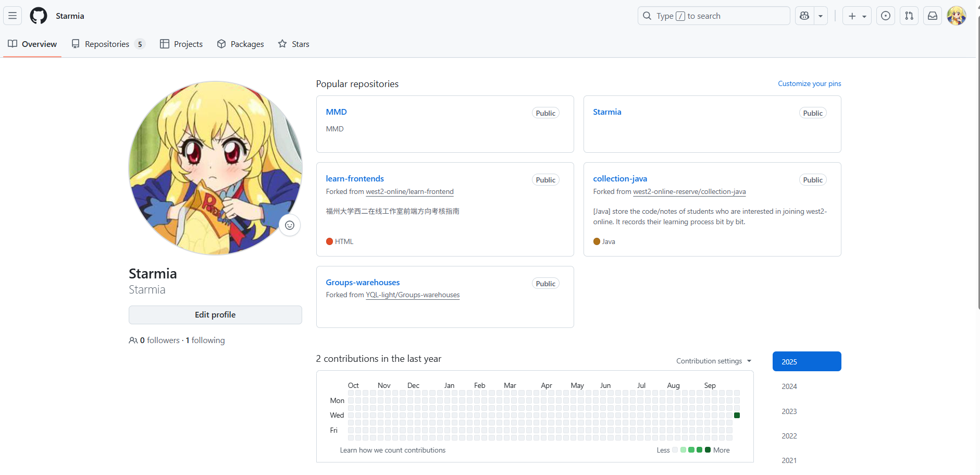Viewport: 980px width, 475px height.
Task: Select the 2021 contribution year
Action: pyautogui.click(x=807, y=461)
